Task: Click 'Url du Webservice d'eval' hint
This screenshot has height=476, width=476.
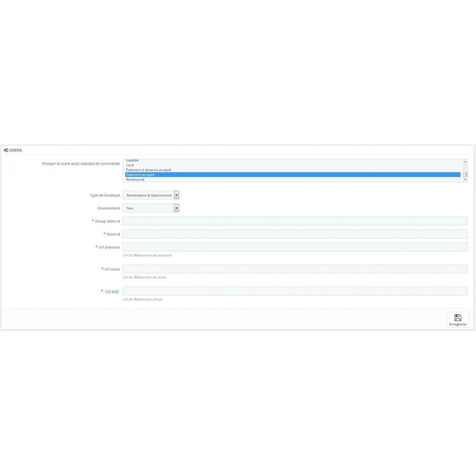Action: (143, 299)
